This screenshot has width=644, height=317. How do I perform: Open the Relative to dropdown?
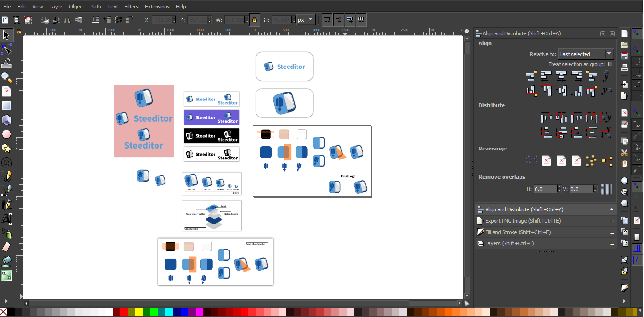[586, 54]
